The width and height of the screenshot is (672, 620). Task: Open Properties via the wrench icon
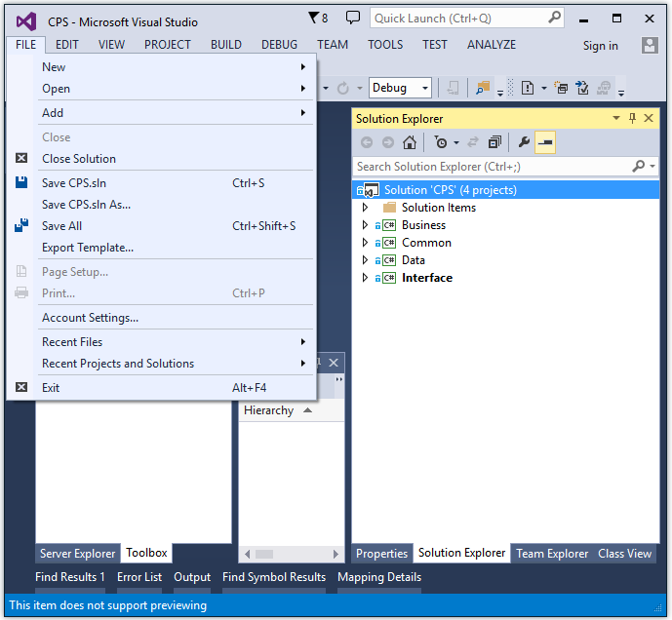pyautogui.click(x=524, y=142)
